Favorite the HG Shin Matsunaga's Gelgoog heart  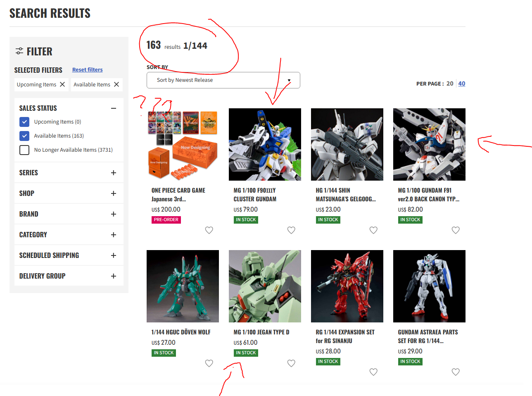point(373,230)
